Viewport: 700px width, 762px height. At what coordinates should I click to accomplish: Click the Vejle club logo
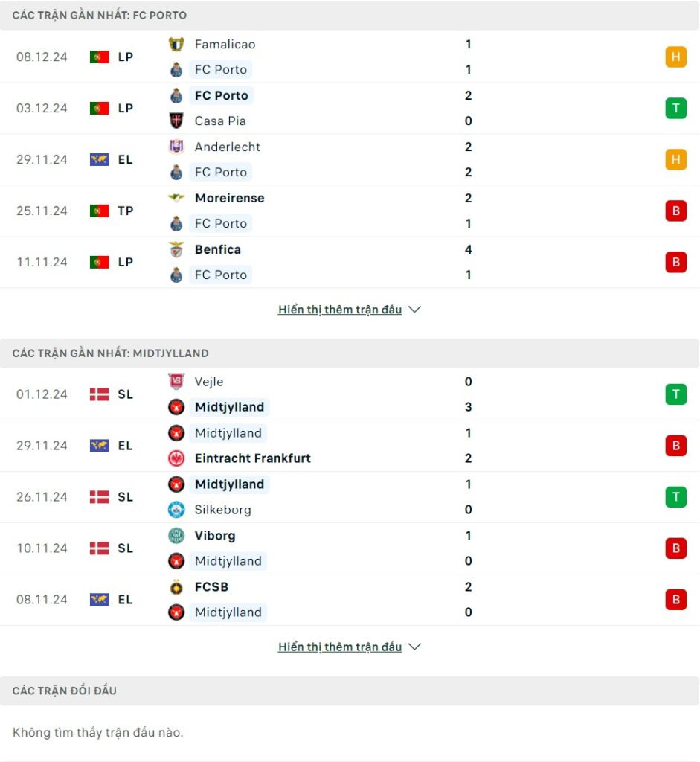pyautogui.click(x=176, y=382)
